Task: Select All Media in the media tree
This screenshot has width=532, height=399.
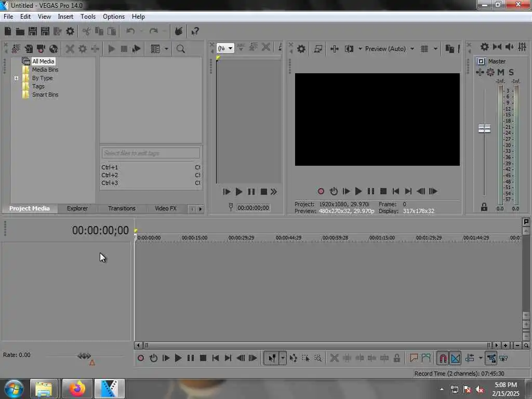Action: click(43, 61)
